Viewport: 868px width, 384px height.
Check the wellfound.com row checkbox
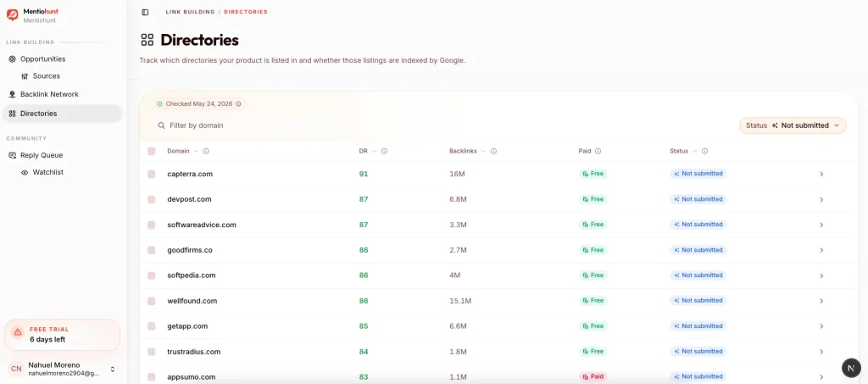tap(151, 301)
